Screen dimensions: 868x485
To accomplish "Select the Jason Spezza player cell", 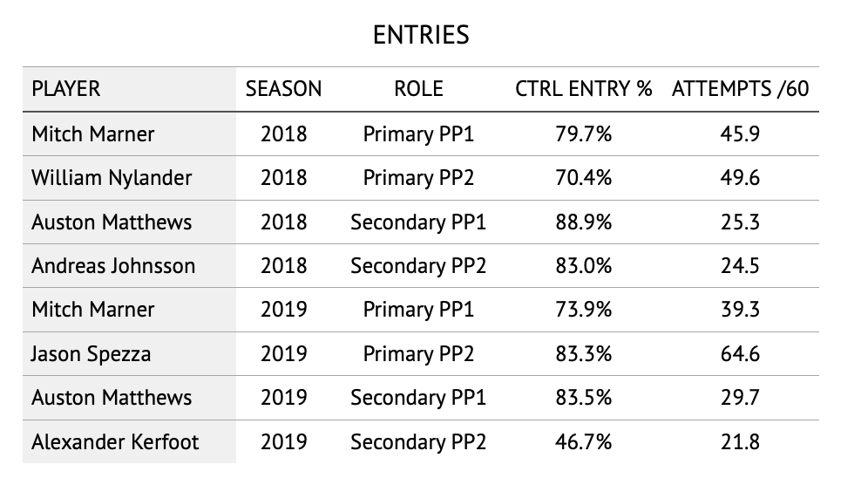I will click(91, 353).
